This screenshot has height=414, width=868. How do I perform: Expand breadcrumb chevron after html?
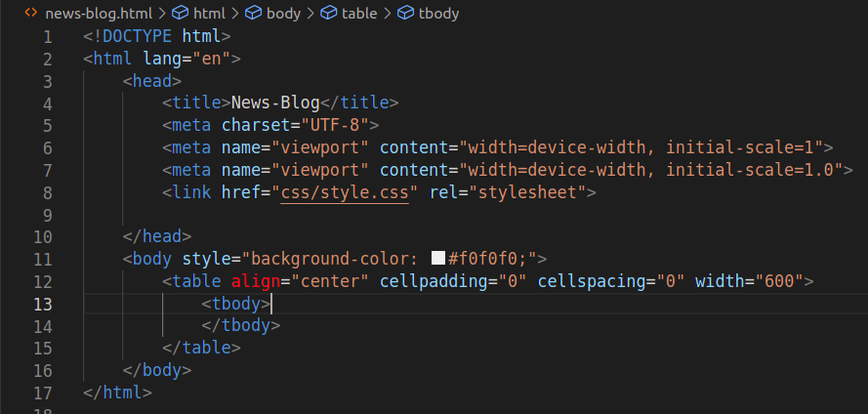click(x=235, y=13)
